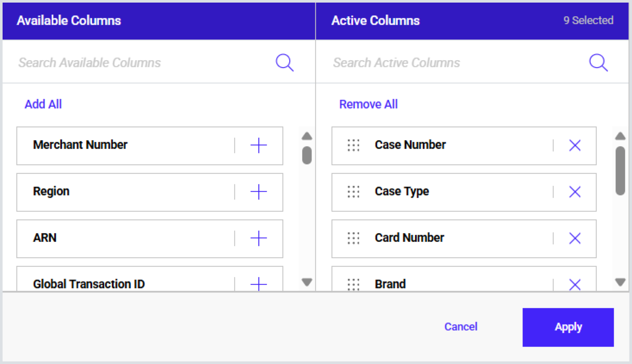Remove Card Number from active columns
632x364 pixels.
575,238
